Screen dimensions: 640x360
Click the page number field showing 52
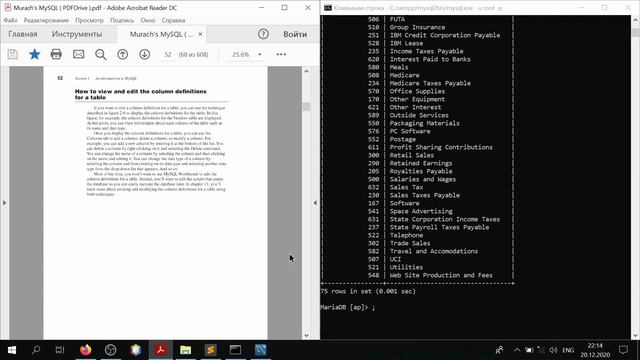167,54
